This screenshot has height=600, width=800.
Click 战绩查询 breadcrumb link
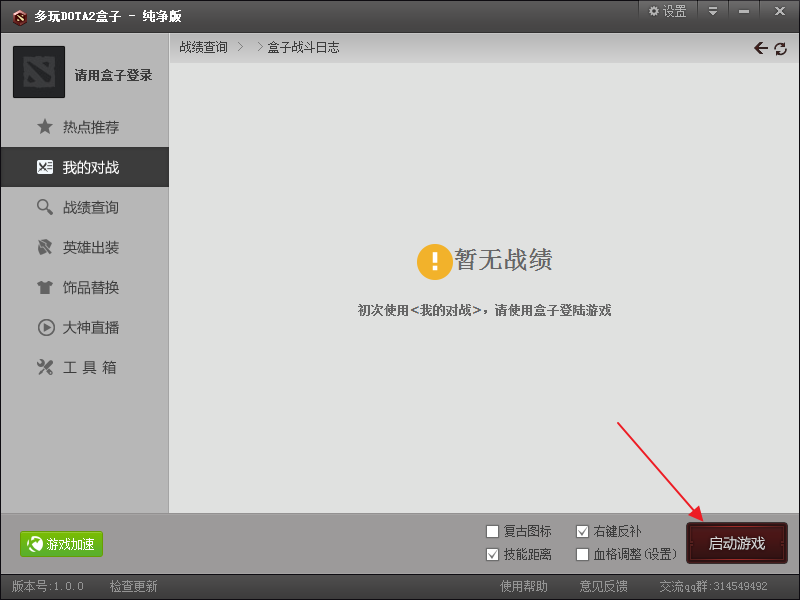tap(204, 47)
